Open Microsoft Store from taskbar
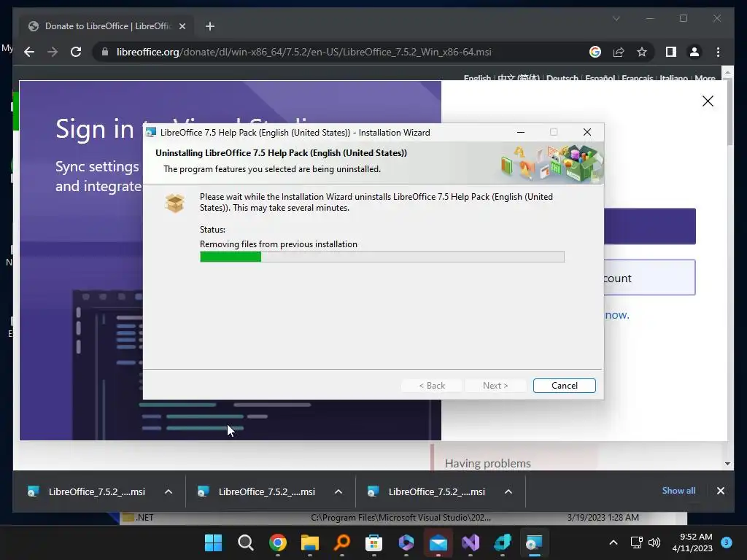747x560 pixels. pos(374,542)
